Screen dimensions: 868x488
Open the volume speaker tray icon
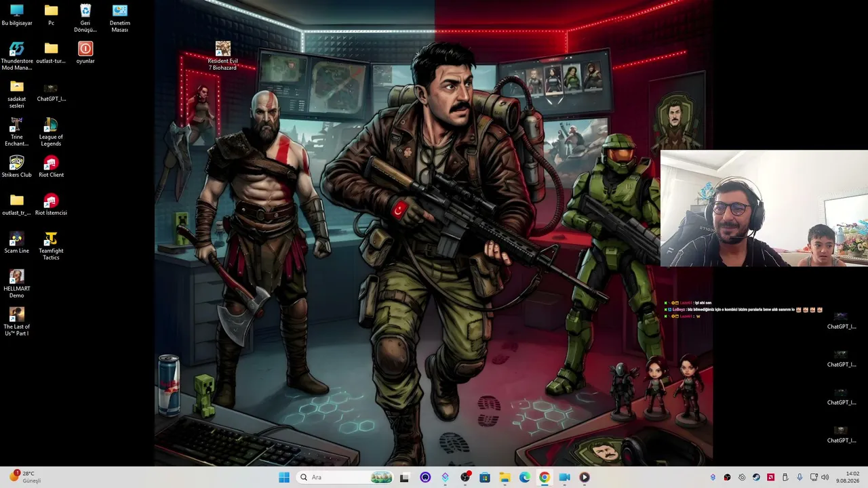click(x=825, y=477)
